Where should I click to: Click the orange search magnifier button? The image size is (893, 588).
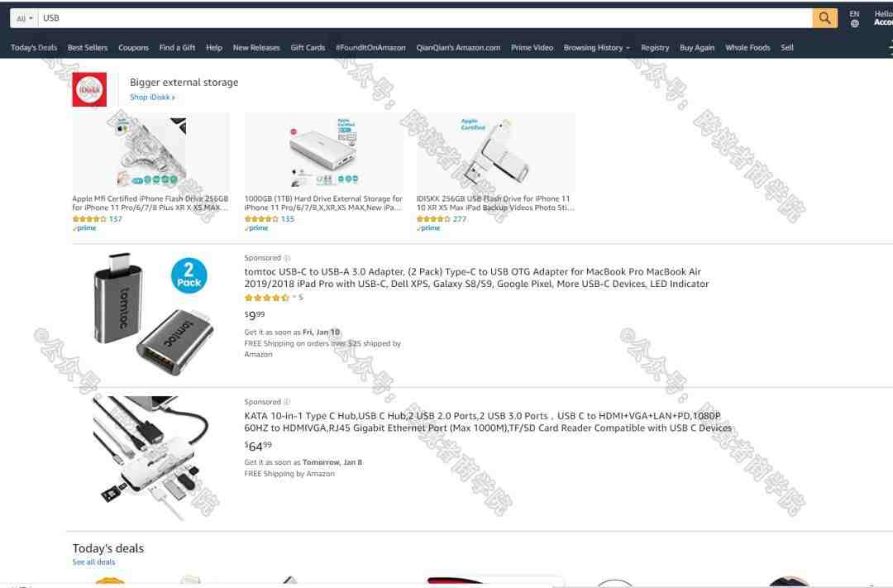click(824, 18)
